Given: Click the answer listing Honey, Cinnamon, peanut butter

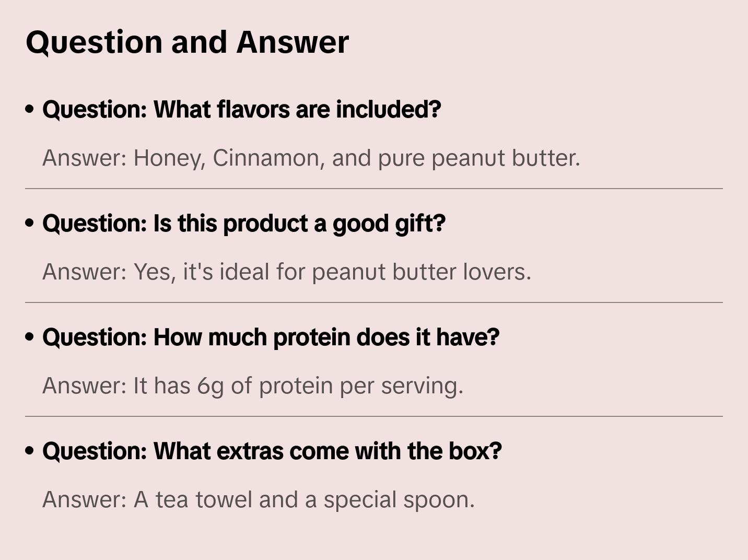Looking at the screenshot, I should (311, 158).
